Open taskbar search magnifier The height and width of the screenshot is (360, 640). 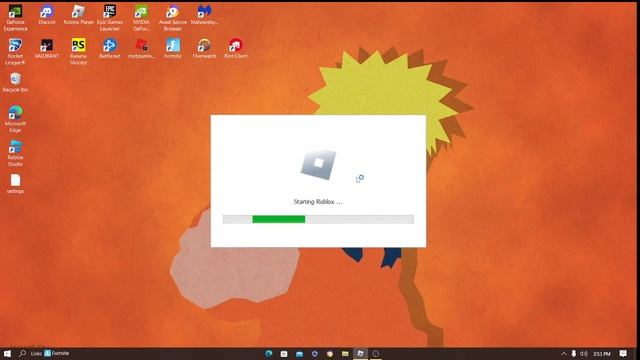coord(22,353)
